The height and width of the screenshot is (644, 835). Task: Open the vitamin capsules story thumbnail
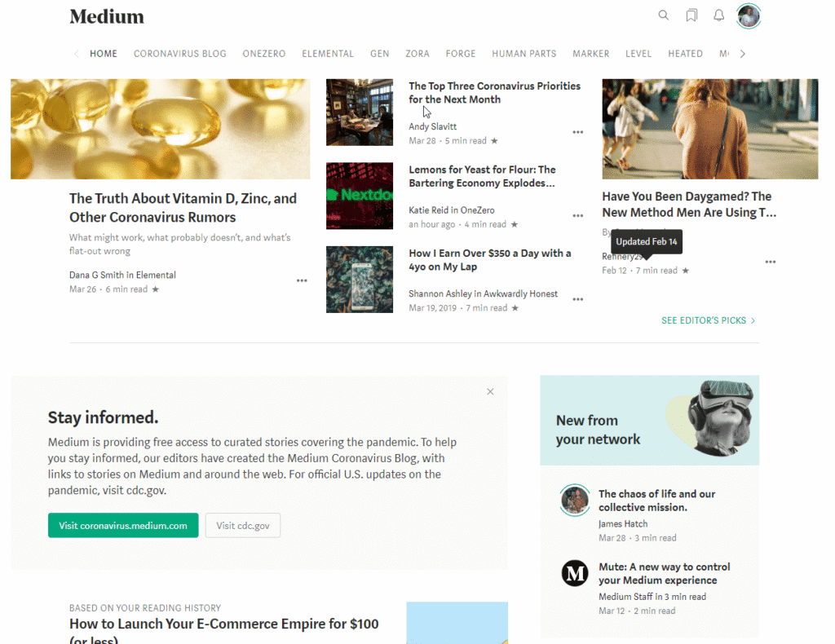click(x=160, y=129)
